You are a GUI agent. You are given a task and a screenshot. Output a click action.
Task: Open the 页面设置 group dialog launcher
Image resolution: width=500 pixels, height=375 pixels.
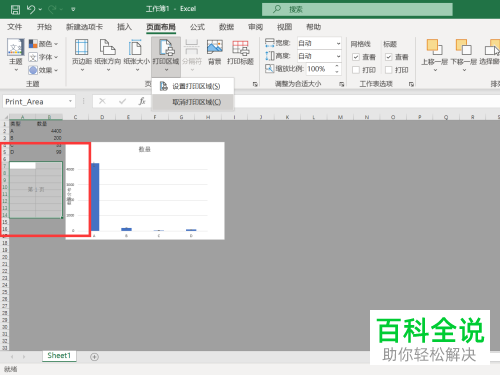[255, 84]
